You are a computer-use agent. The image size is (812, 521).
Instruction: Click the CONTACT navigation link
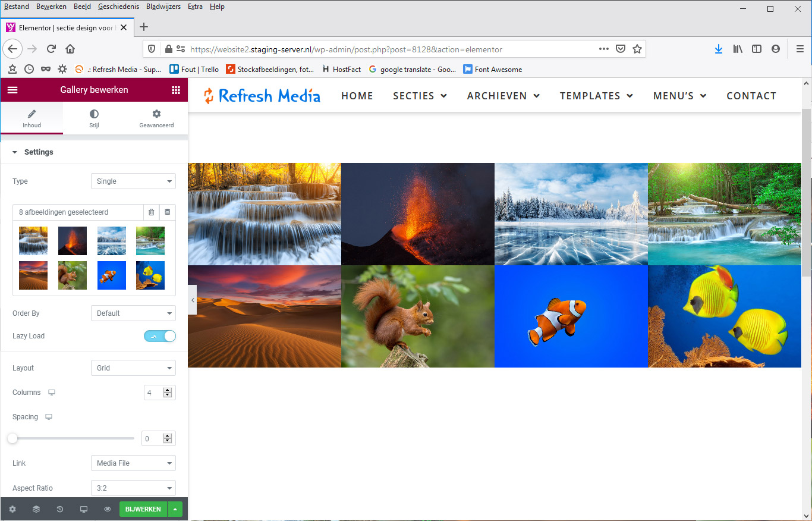[751, 96]
